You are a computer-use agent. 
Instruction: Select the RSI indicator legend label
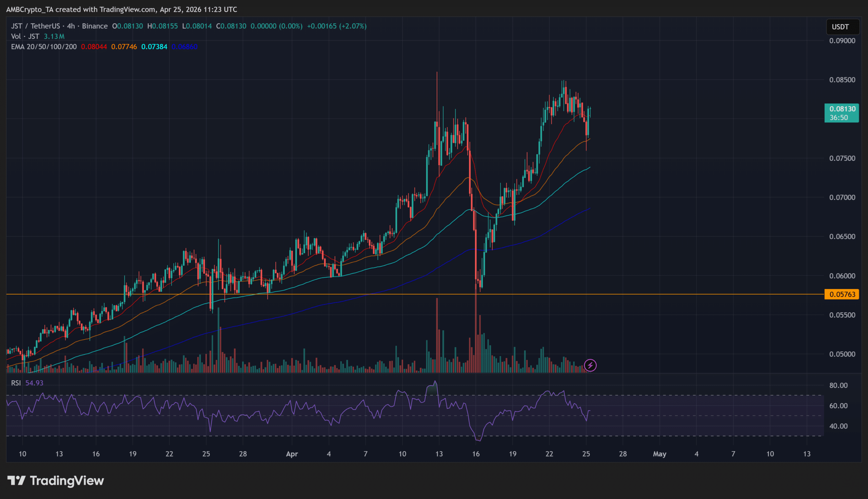point(16,383)
